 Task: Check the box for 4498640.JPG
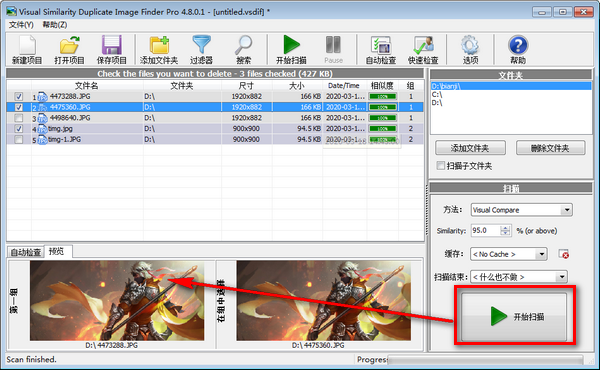(18, 118)
